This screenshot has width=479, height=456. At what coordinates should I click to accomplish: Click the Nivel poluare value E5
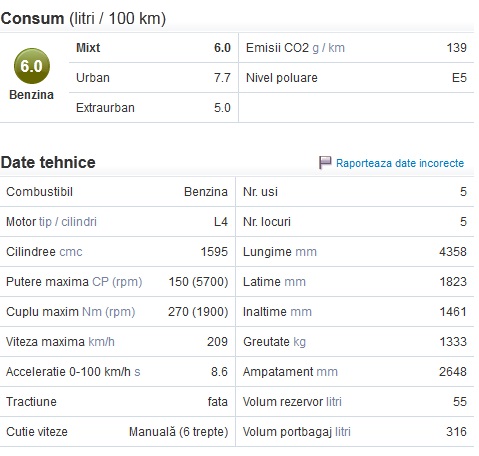click(459, 78)
